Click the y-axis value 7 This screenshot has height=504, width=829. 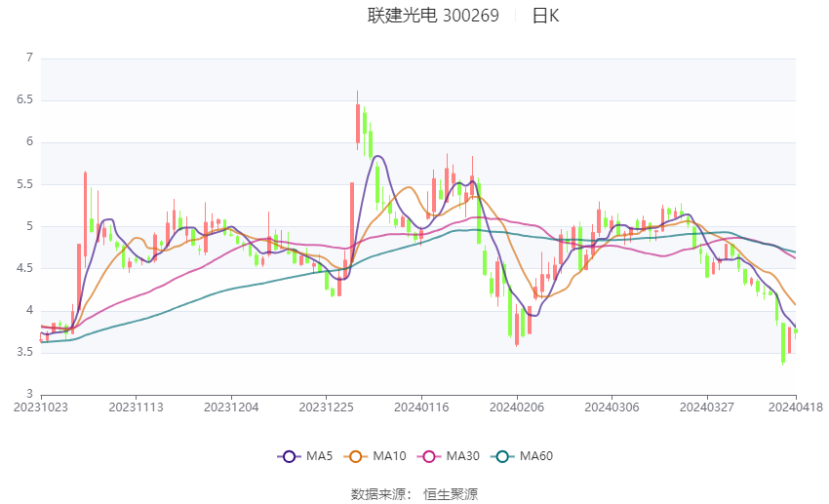[29, 58]
